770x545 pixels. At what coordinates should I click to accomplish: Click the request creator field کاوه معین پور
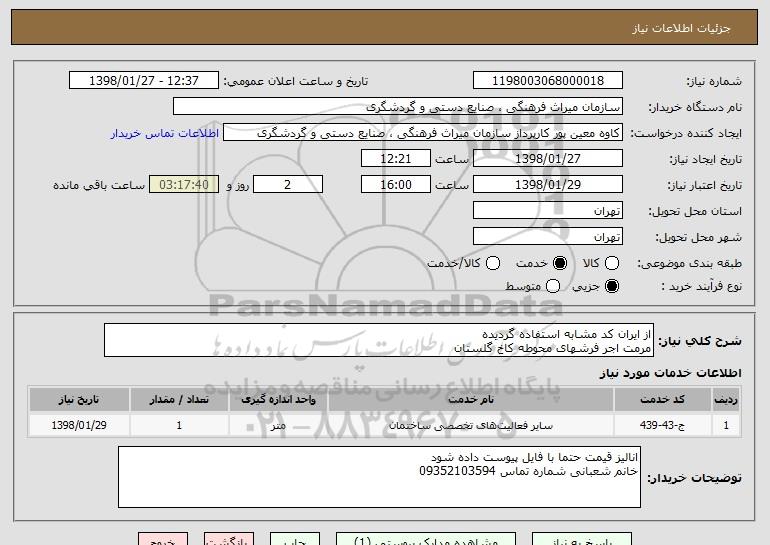pos(423,133)
